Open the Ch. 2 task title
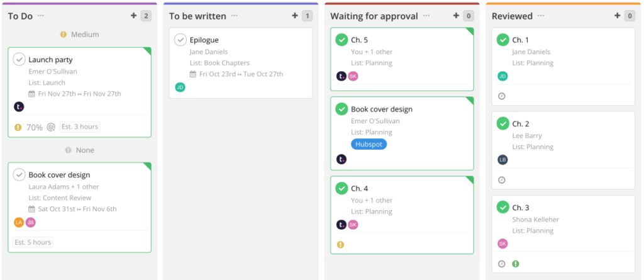The image size is (644, 280). point(521,123)
